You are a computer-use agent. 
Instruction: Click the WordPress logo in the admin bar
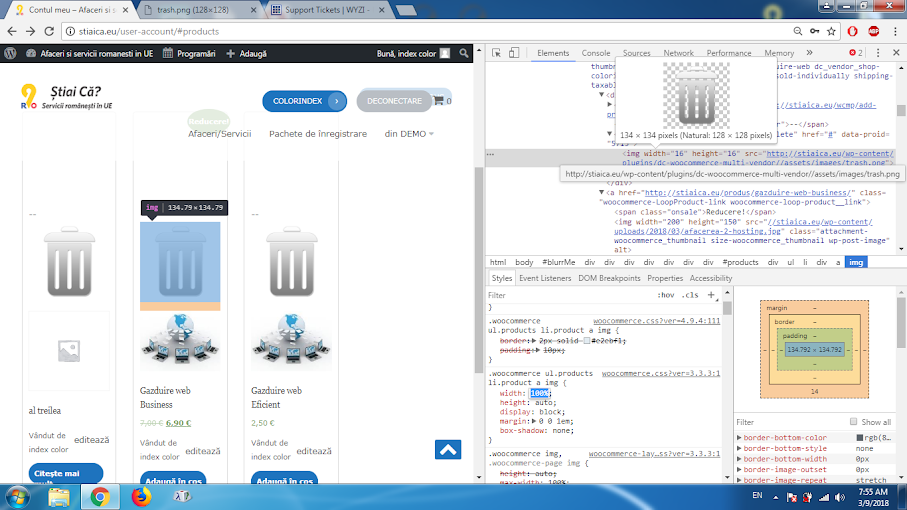(10, 53)
